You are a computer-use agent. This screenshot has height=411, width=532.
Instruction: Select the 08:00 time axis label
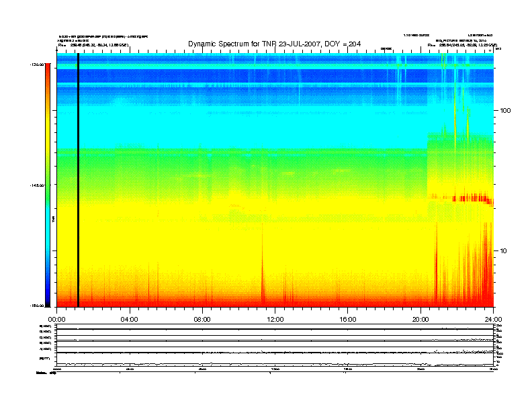(x=202, y=320)
